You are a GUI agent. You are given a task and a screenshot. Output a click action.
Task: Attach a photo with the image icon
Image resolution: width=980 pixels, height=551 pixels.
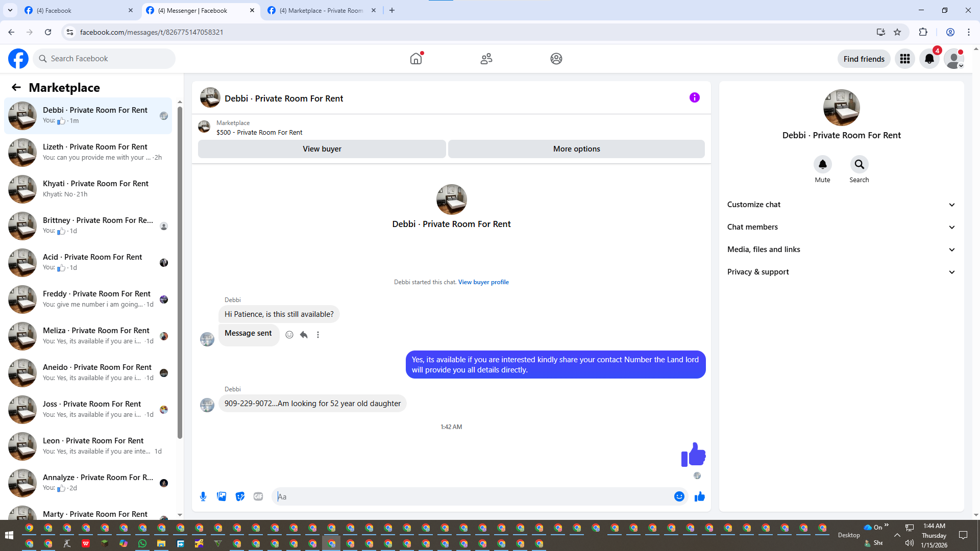pos(222,496)
